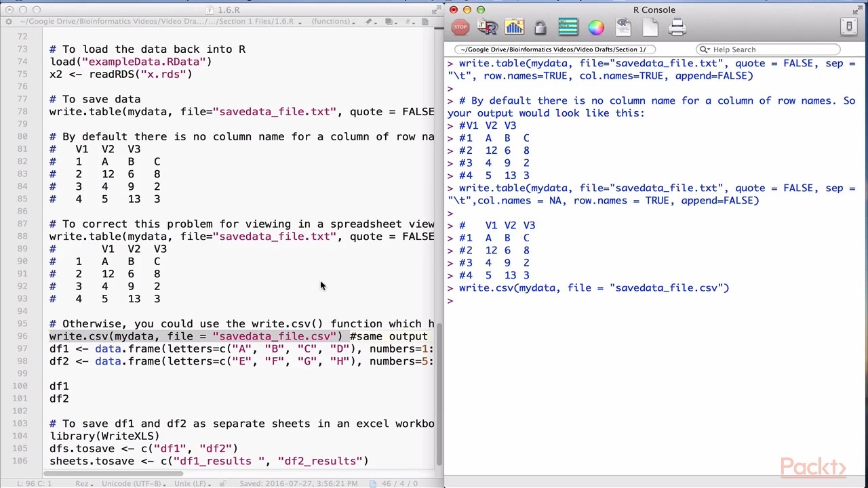This screenshot has height=488, width=868.
Task: Change Unicode (UTF-8) encoding dropdown
Action: 134,483
